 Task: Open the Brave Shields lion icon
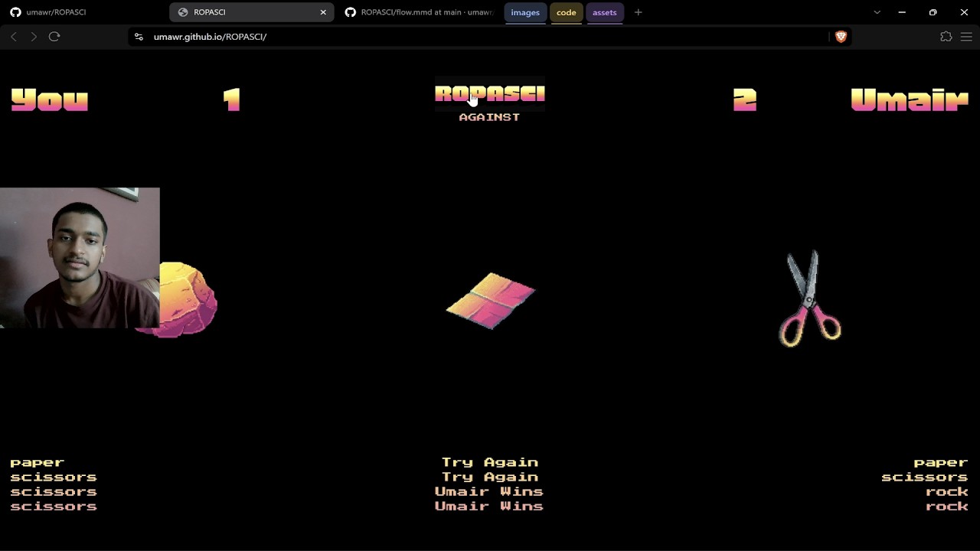tap(841, 37)
